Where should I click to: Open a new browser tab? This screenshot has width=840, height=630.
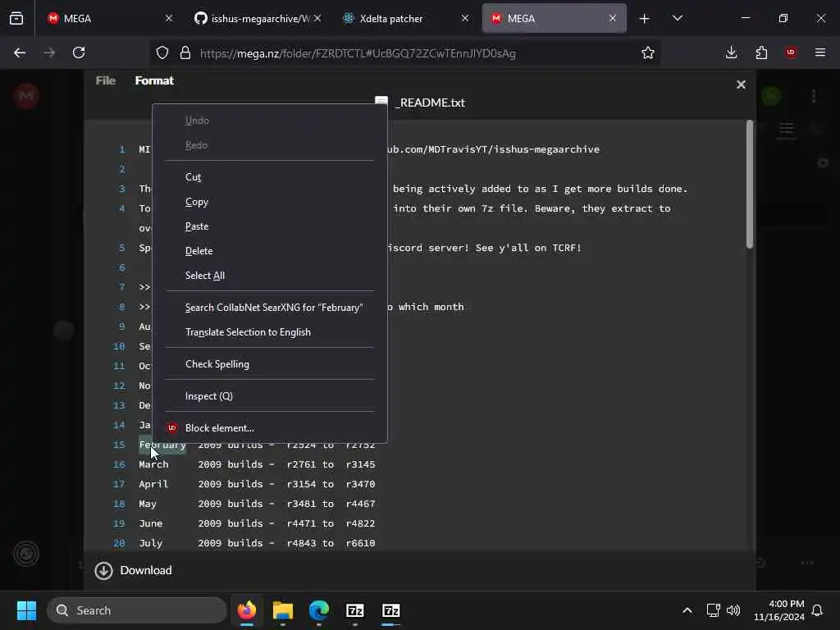tap(645, 19)
